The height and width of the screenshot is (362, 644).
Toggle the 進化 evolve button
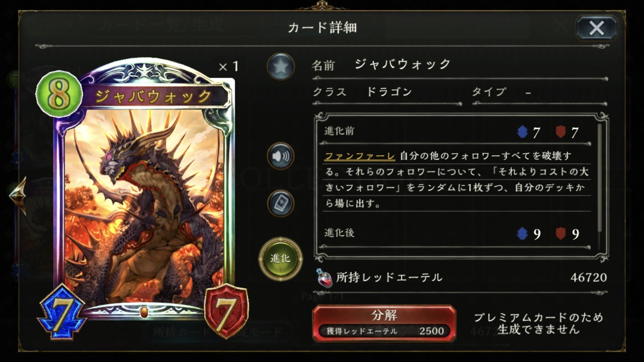click(280, 259)
